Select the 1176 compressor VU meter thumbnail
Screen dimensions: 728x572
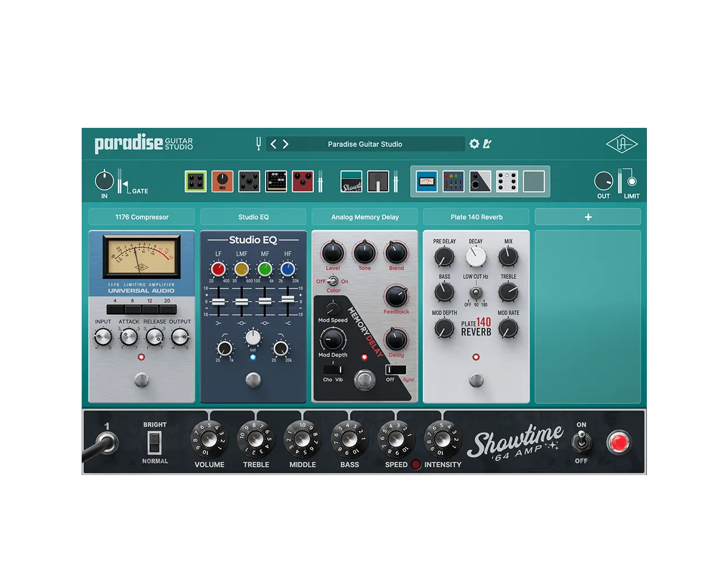click(427, 182)
